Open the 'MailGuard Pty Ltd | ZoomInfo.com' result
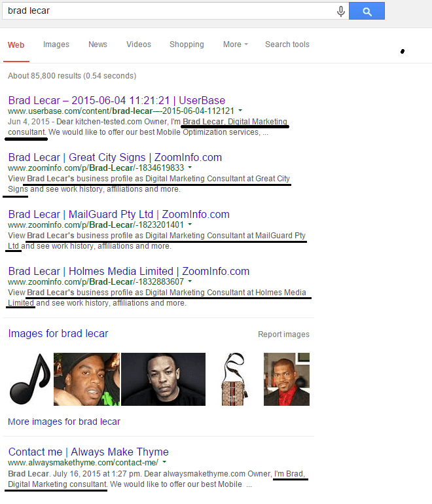Image resolution: width=432 pixels, height=504 pixels. click(x=119, y=214)
